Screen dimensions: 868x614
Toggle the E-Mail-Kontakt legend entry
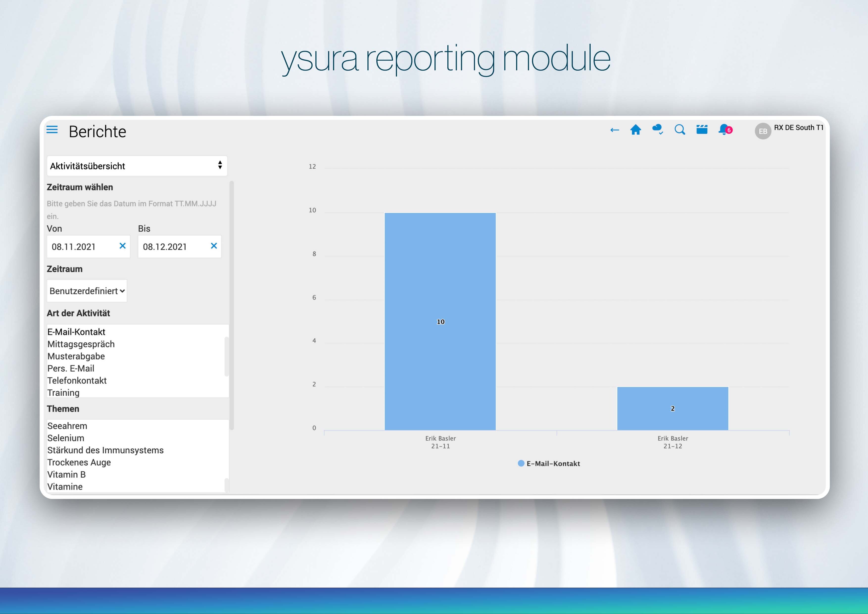[x=549, y=463]
